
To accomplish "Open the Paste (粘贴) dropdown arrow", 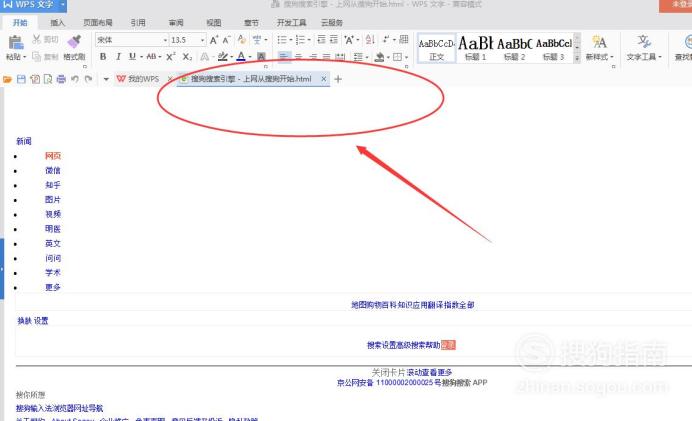I will (x=25, y=57).
